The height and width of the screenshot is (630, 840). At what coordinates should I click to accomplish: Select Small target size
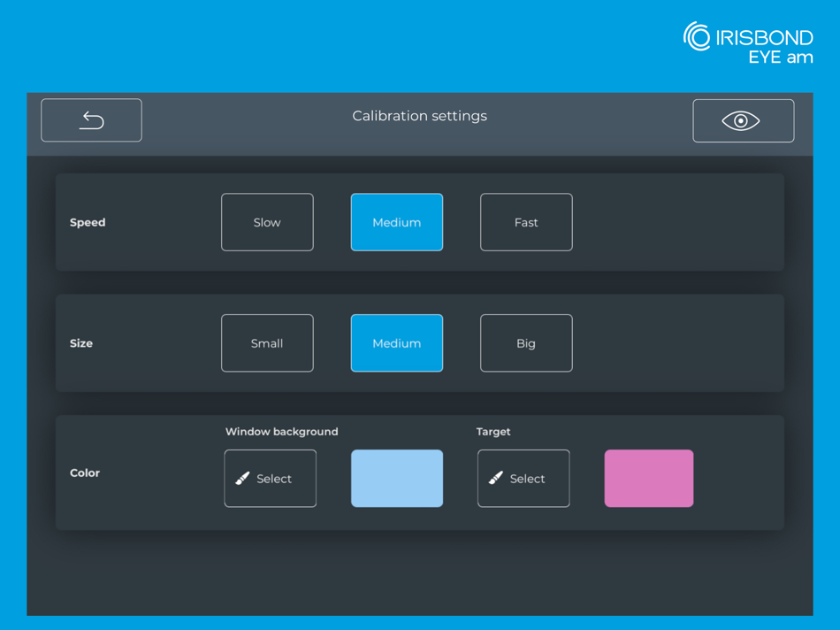(267, 343)
